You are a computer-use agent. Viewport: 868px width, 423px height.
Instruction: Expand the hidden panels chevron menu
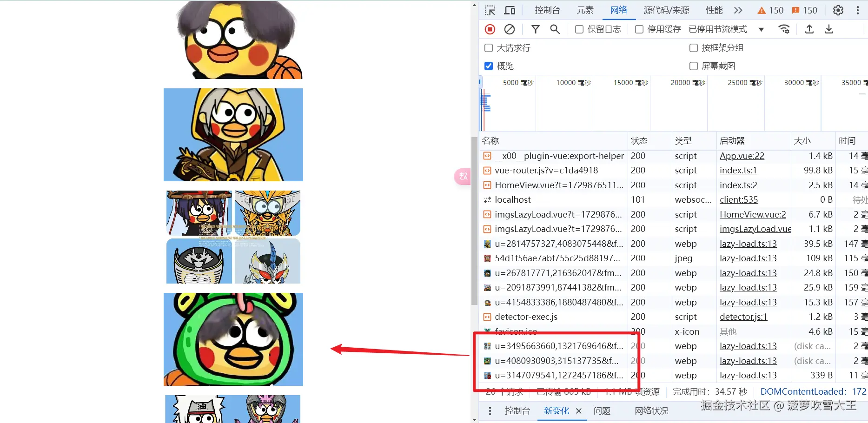click(x=738, y=10)
